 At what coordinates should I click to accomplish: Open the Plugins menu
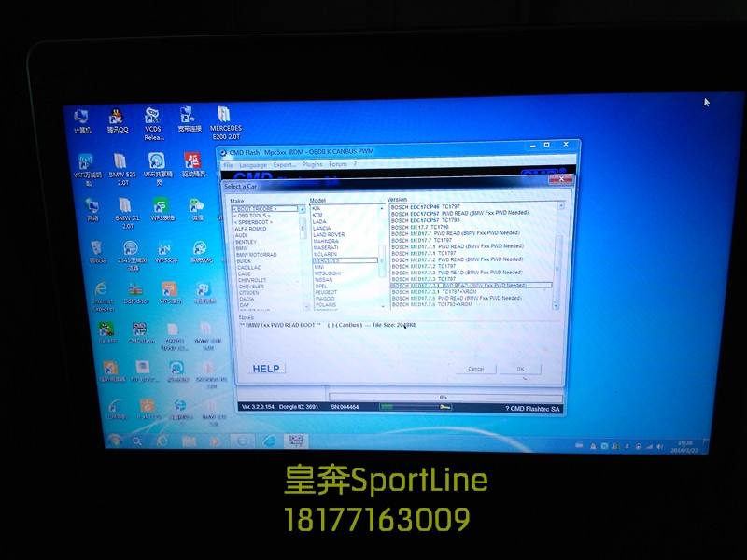tap(312, 164)
